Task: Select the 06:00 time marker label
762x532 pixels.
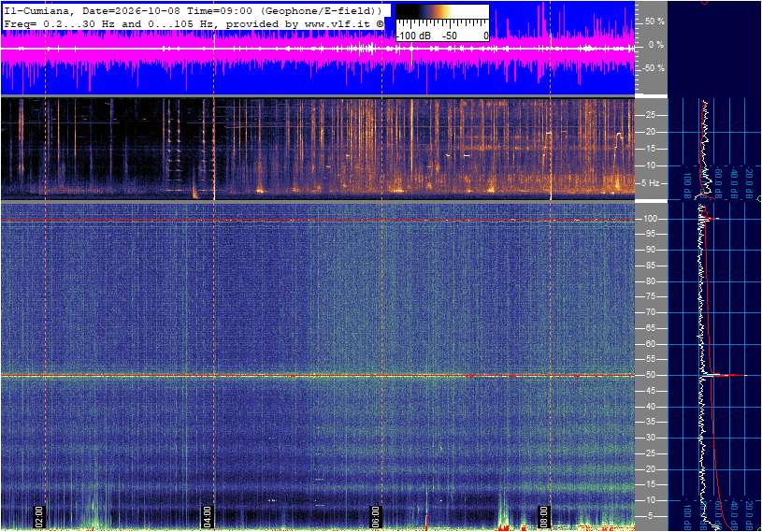Action: click(x=376, y=516)
